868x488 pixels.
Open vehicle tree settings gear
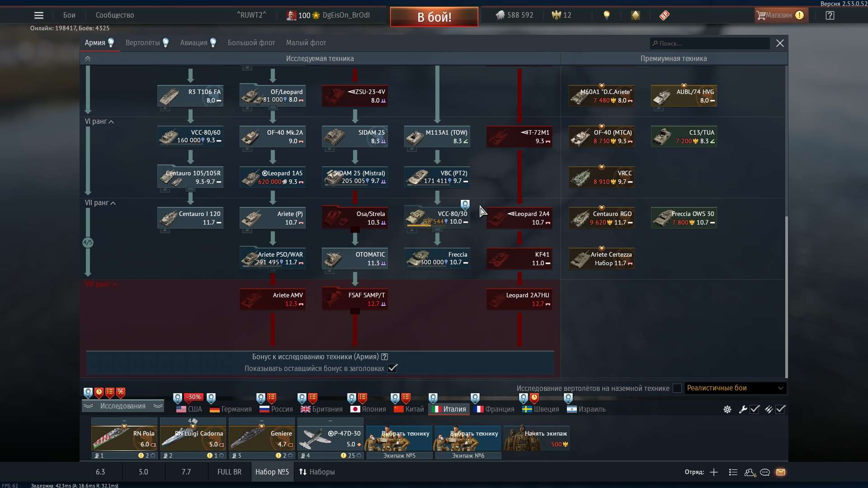pos(727,409)
